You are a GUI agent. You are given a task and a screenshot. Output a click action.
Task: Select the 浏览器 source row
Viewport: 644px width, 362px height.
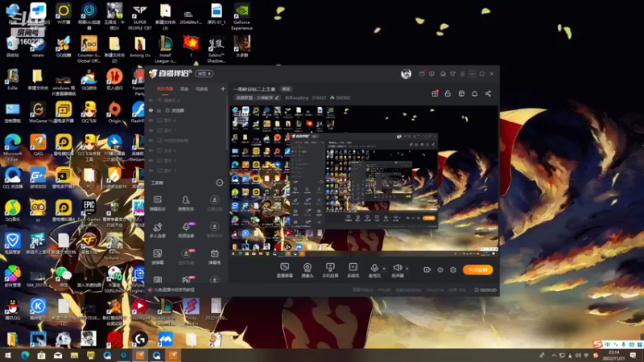[x=187, y=110]
